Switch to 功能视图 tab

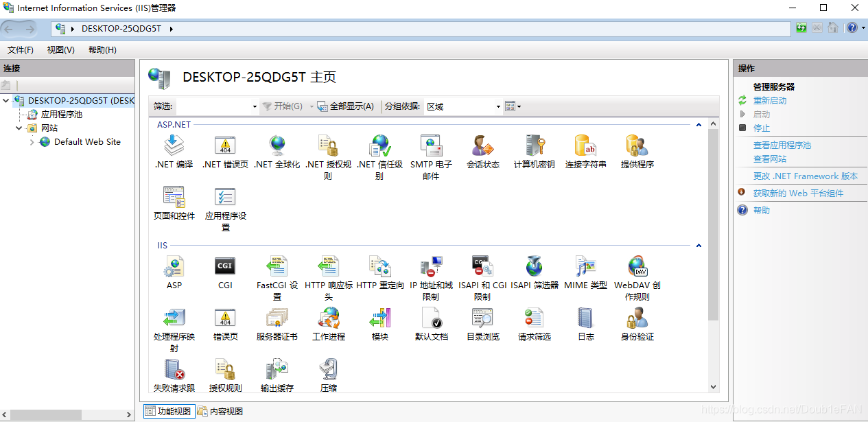168,411
